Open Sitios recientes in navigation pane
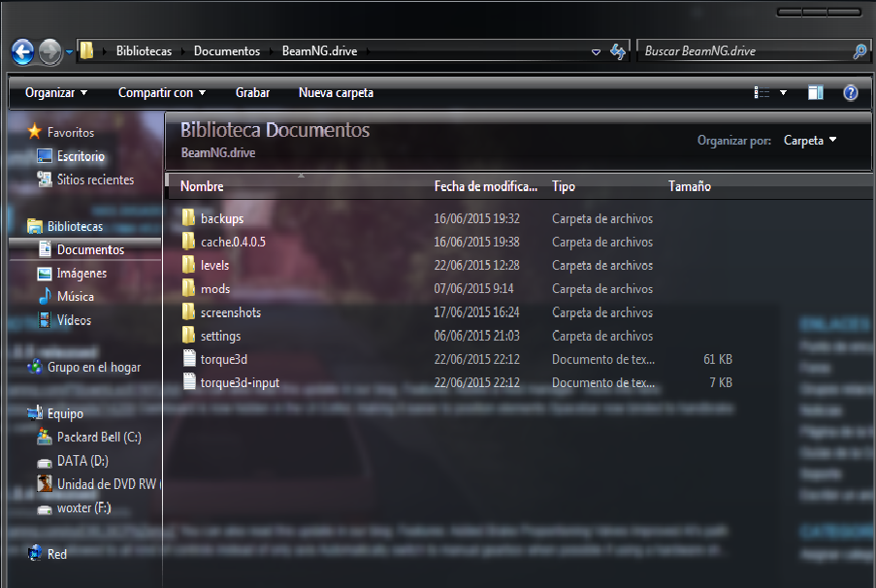Image resolution: width=876 pixels, height=588 pixels. pos(95,180)
